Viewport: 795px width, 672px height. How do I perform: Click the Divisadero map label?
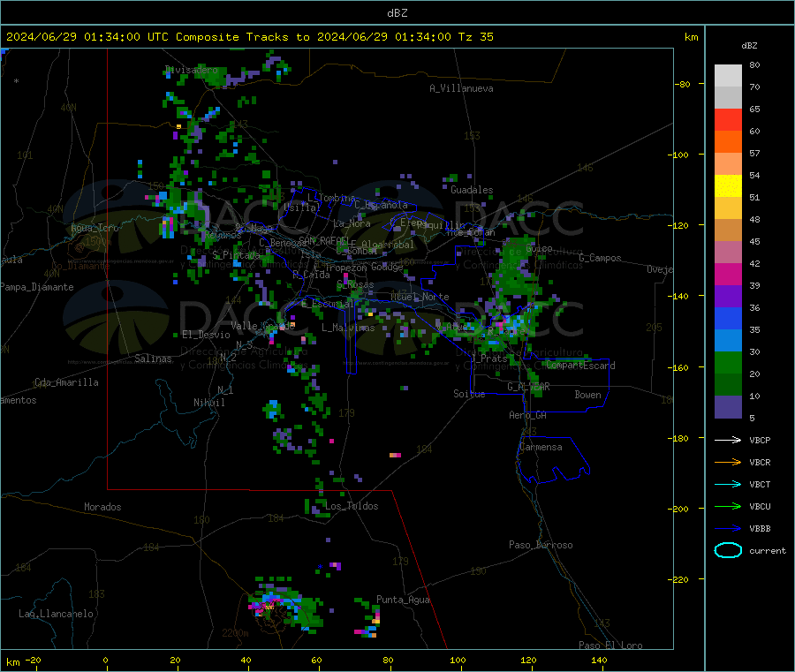pyautogui.click(x=191, y=70)
